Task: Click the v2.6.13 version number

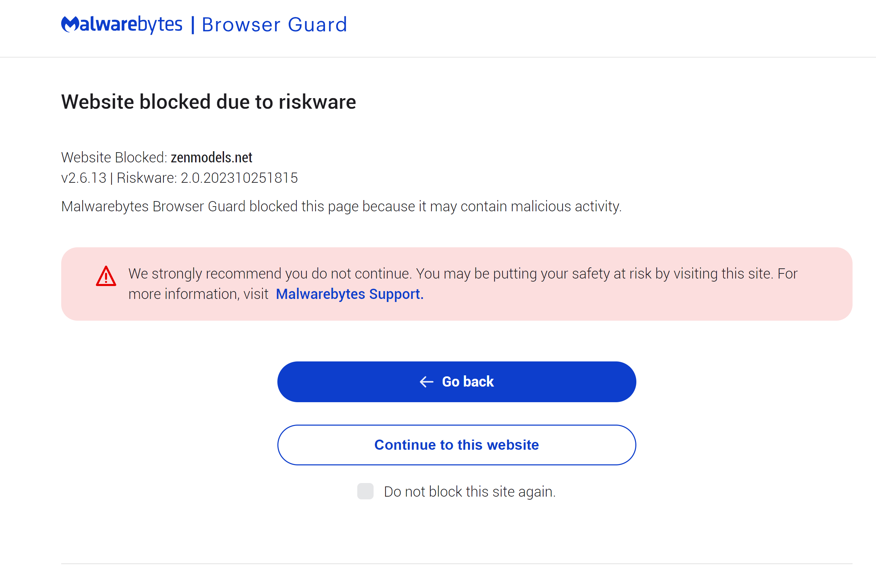Action: [84, 178]
